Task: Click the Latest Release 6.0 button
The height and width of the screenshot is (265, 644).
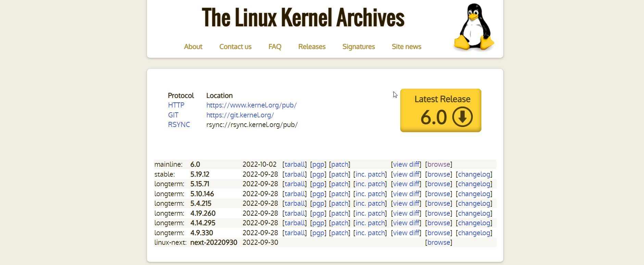Action: (x=441, y=110)
